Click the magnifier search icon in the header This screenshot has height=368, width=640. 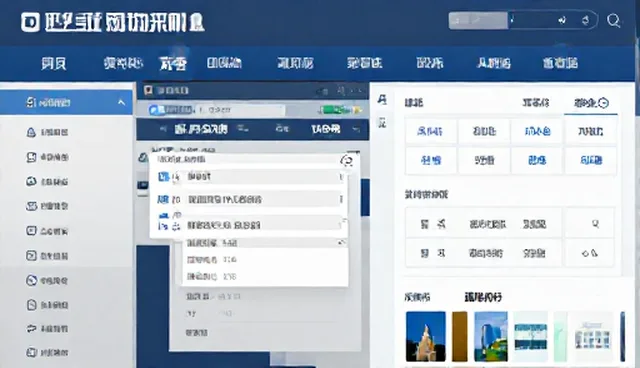(613, 20)
